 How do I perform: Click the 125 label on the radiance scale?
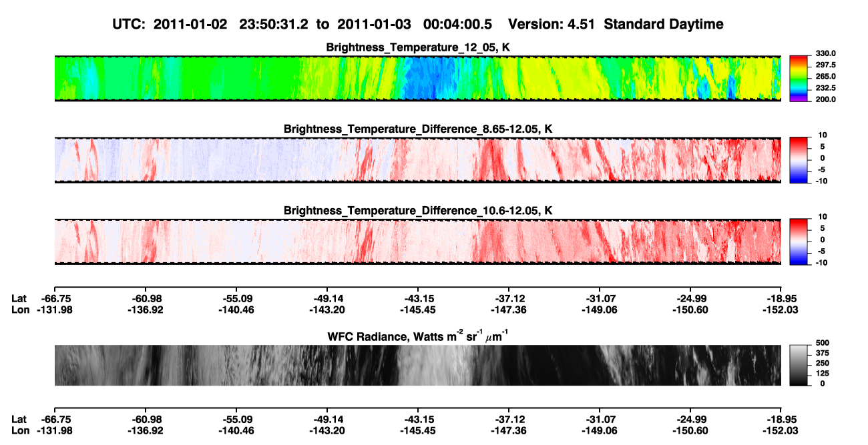point(823,373)
